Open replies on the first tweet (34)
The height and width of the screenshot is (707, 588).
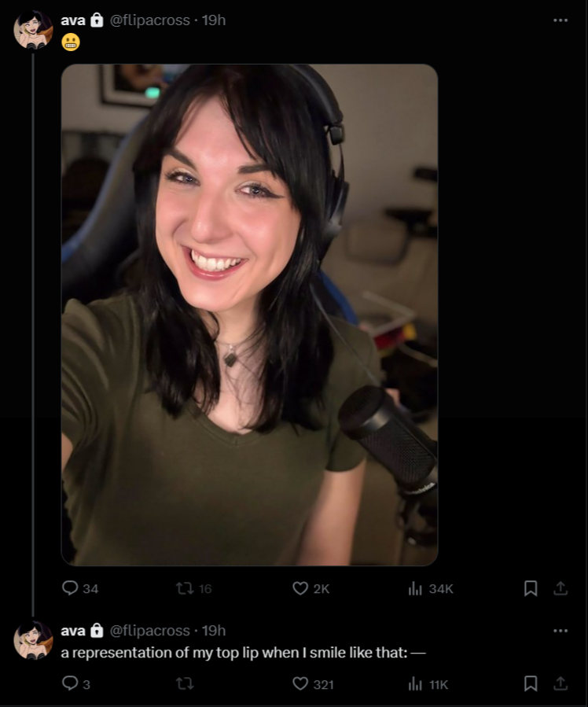80,588
